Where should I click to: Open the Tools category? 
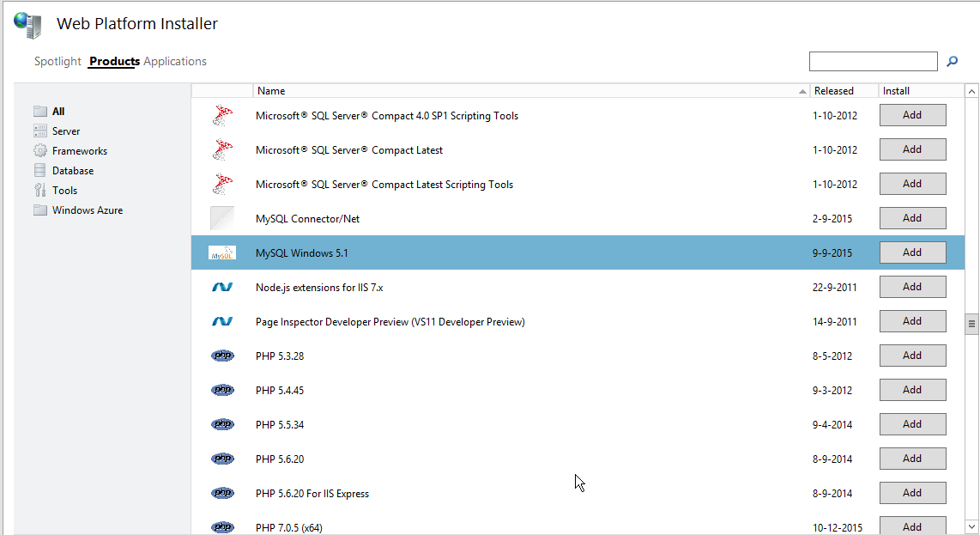click(65, 191)
